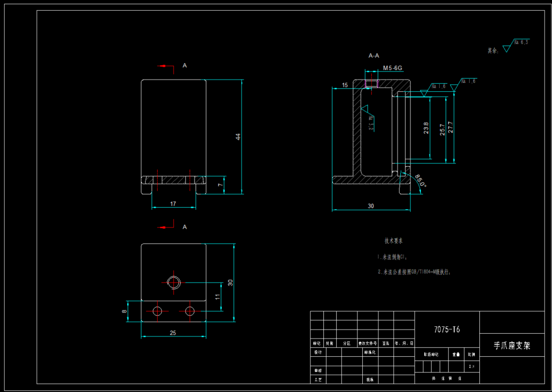552x392 pixels.
Task: Click the "重量" title block cell
Action: coord(456,354)
